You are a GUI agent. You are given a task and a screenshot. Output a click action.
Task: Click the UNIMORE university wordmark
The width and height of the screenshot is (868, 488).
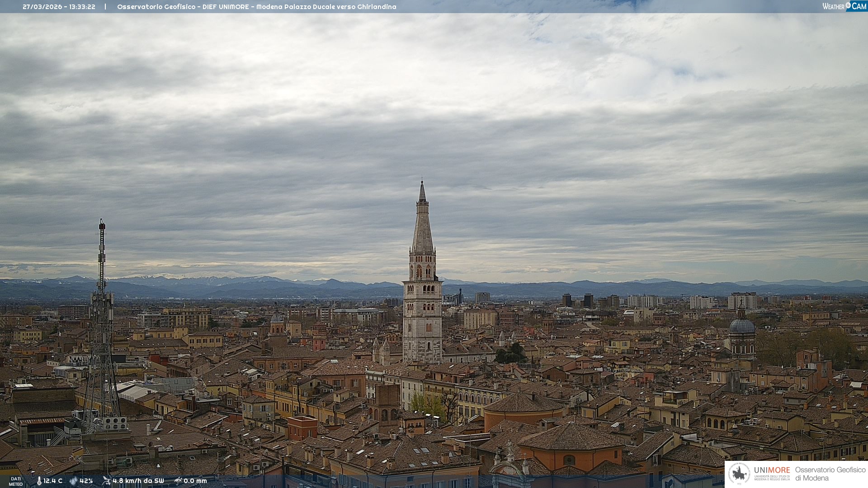tap(772, 470)
